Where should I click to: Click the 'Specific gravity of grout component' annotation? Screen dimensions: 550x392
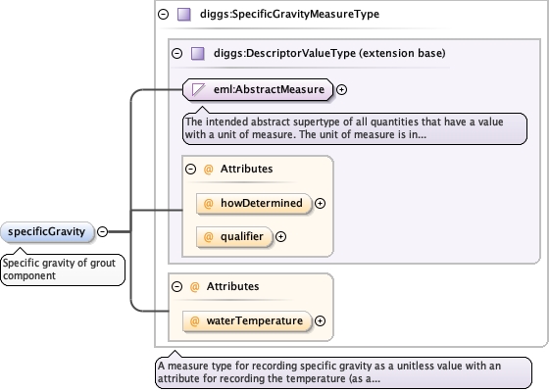(x=63, y=269)
